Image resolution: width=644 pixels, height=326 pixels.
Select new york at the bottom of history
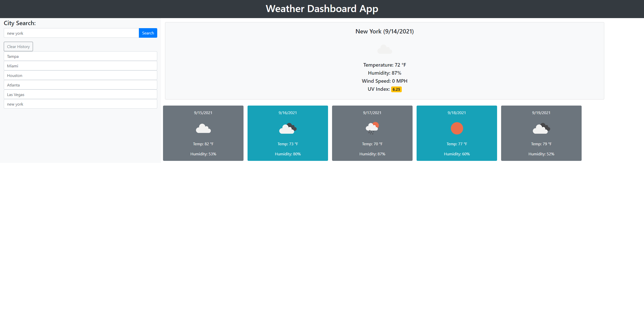coord(80,104)
